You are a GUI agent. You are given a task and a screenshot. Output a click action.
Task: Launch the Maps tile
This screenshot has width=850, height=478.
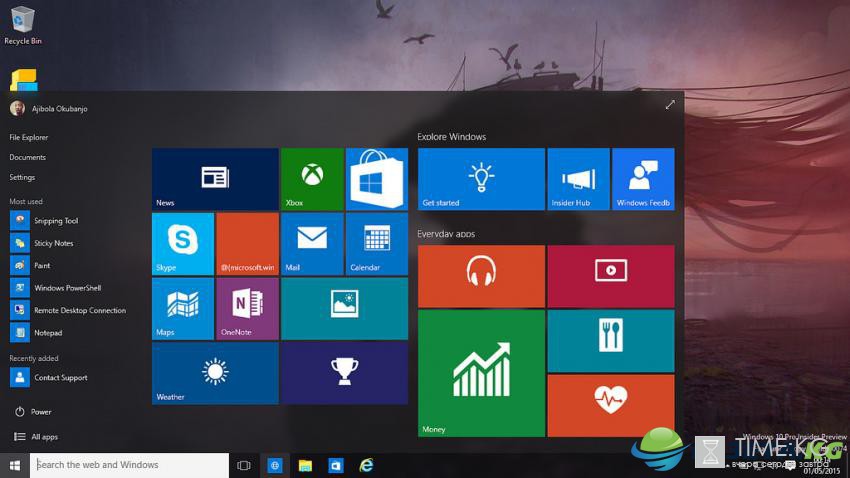point(183,308)
